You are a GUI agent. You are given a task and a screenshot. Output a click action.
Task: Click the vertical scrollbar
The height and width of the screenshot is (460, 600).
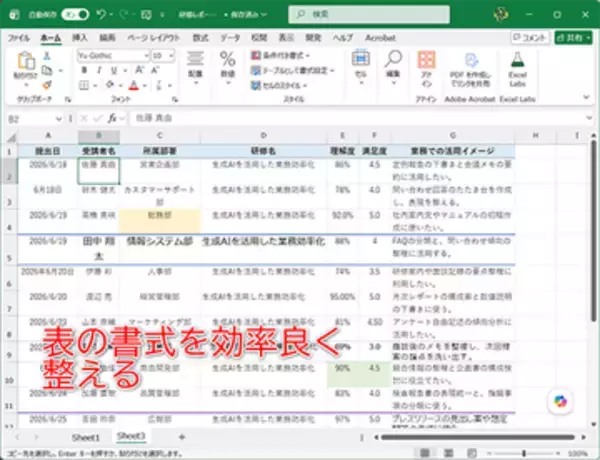pos(593,230)
